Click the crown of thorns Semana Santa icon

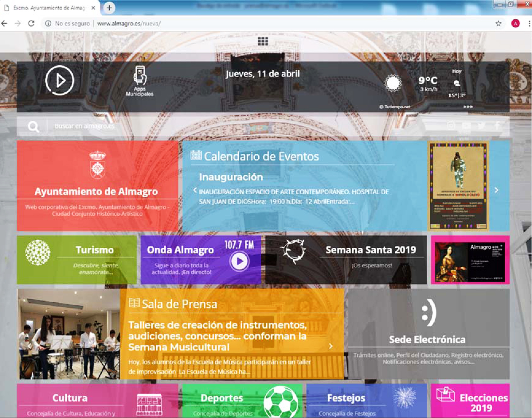click(x=294, y=251)
